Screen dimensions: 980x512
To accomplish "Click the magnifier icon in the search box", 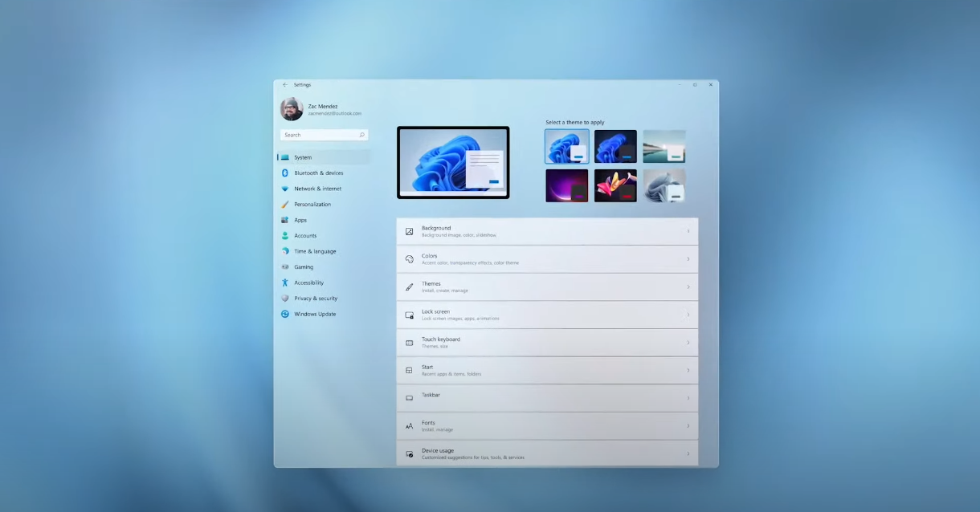I will [361, 135].
